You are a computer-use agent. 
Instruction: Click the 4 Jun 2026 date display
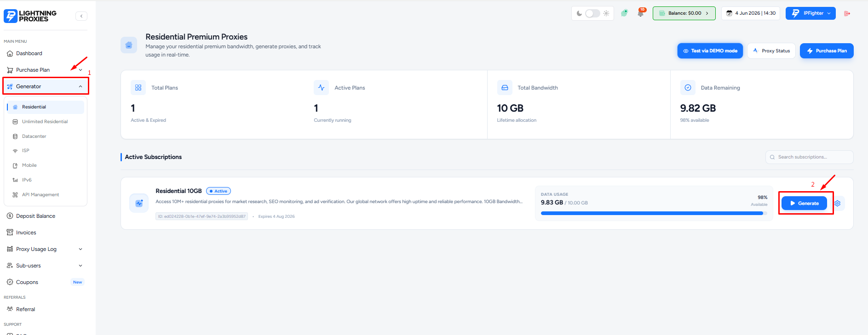coord(751,13)
